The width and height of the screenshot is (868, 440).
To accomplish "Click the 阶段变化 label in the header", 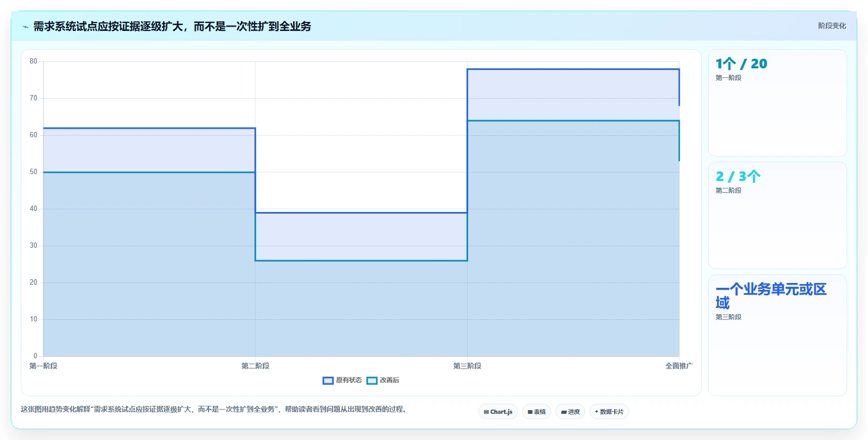I will tap(832, 26).
